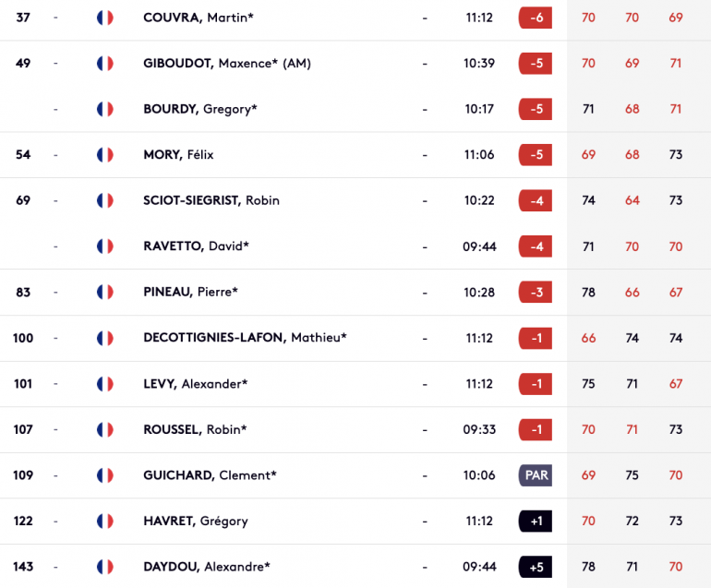Click the French flag beside COUVRA, Martin
This screenshot has width=711, height=588.
click(x=104, y=18)
